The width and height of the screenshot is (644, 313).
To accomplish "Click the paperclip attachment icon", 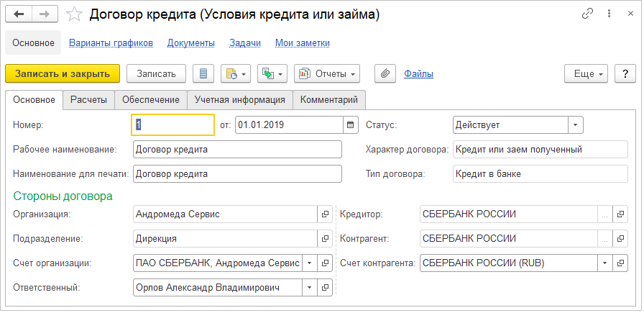I will click(x=385, y=73).
